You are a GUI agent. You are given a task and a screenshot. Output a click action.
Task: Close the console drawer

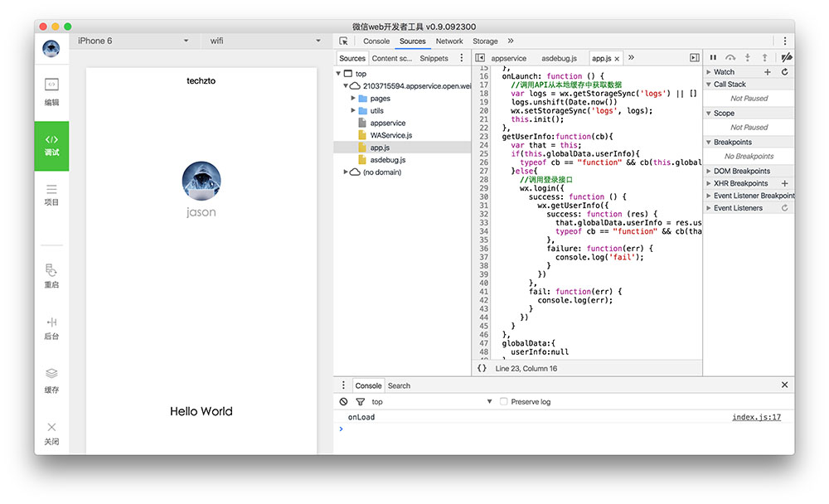(x=784, y=385)
